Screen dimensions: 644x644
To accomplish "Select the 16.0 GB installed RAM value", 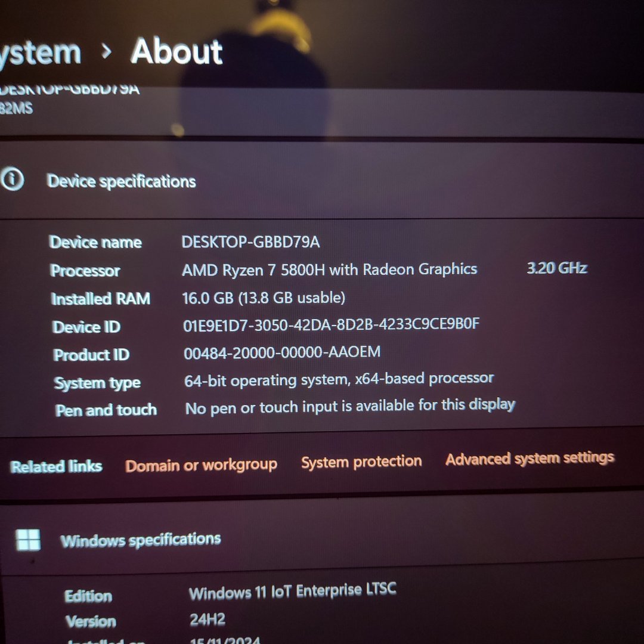I will [264, 298].
